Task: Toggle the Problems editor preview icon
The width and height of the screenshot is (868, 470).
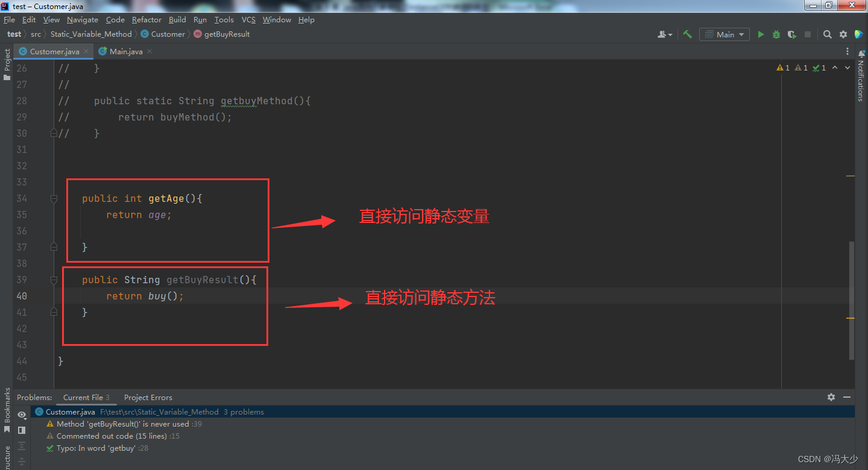Action: [x=22, y=430]
